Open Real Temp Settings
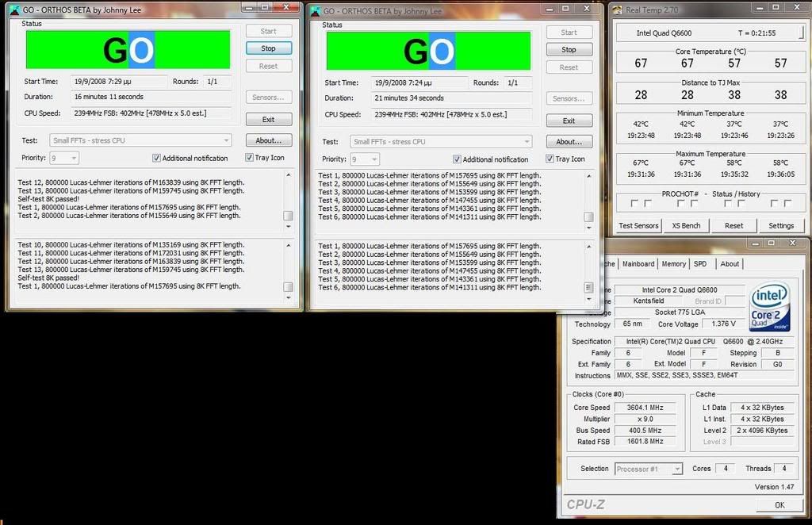812x525 pixels. [781, 226]
